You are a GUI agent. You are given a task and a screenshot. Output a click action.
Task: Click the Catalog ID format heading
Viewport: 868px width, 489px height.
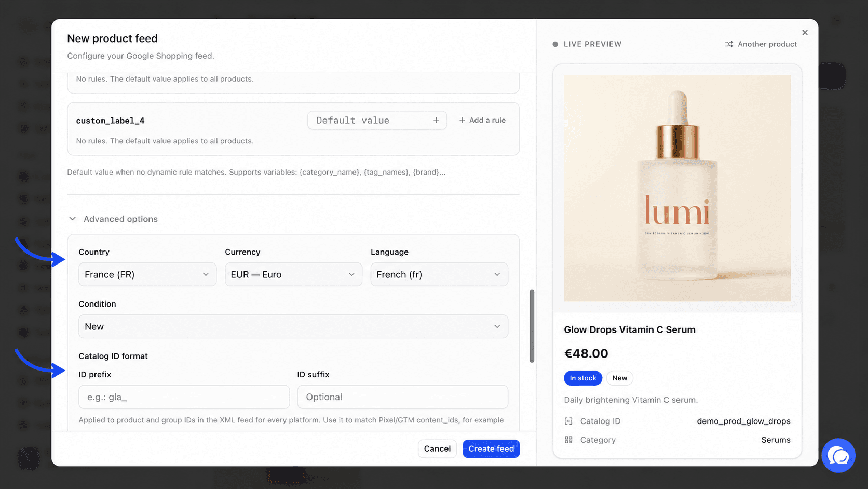pos(113,356)
